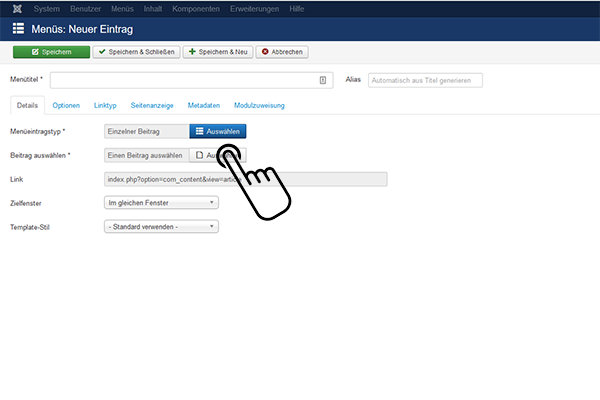600x400 pixels.
Task: Click the Link URL text field
Action: coord(245,179)
